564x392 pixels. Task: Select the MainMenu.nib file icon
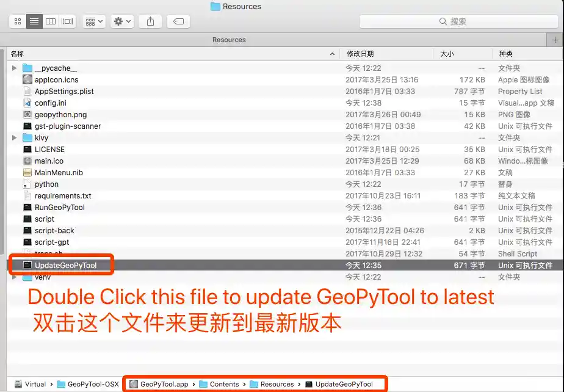[27, 172]
